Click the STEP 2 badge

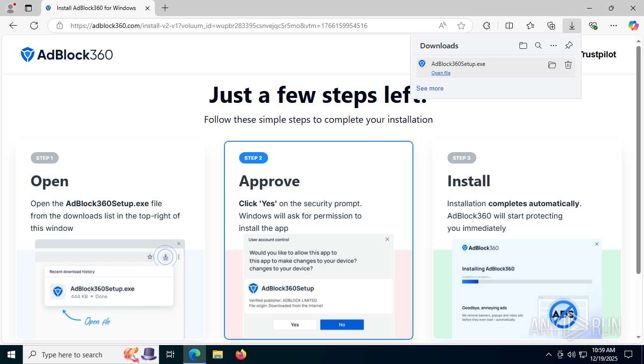[253, 158]
